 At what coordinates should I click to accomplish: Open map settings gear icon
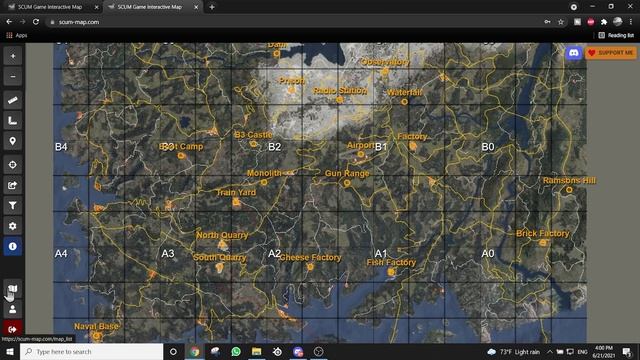coord(13,226)
